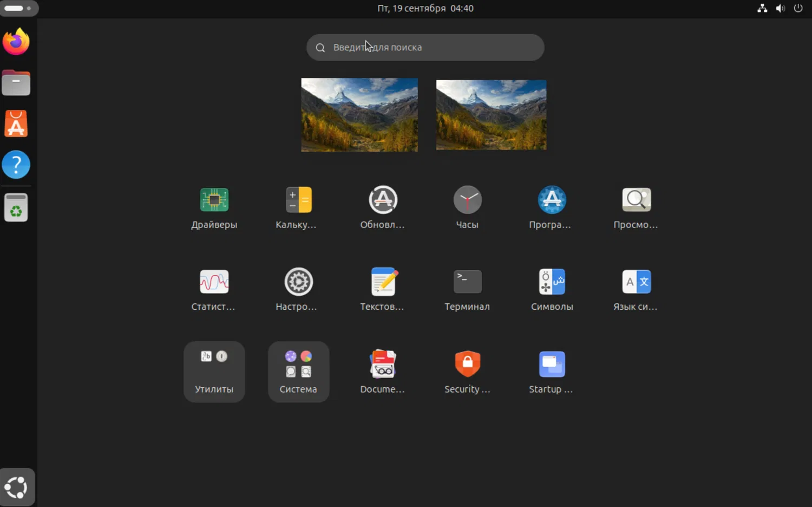Launch the Calculator app
The width and height of the screenshot is (812, 507).
(x=299, y=209)
